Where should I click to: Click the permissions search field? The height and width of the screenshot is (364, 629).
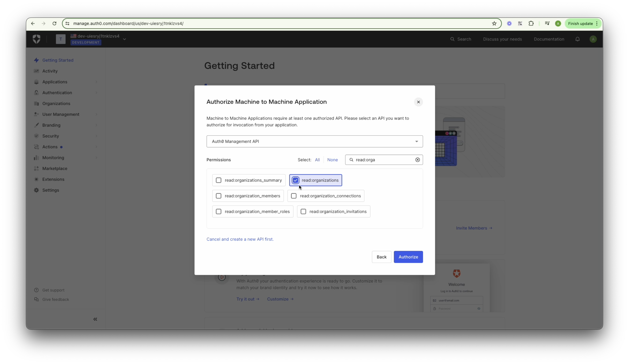pyautogui.click(x=384, y=160)
